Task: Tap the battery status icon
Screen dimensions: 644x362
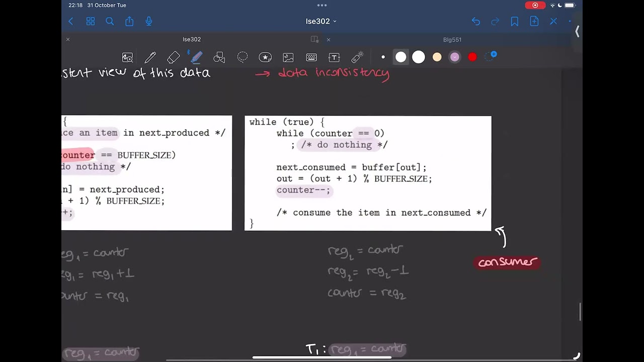Action: click(570, 5)
